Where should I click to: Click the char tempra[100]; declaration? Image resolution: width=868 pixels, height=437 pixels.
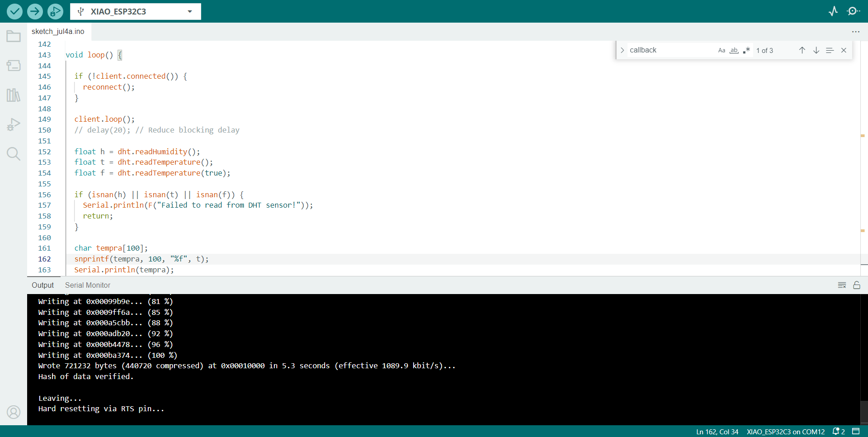tap(111, 248)
